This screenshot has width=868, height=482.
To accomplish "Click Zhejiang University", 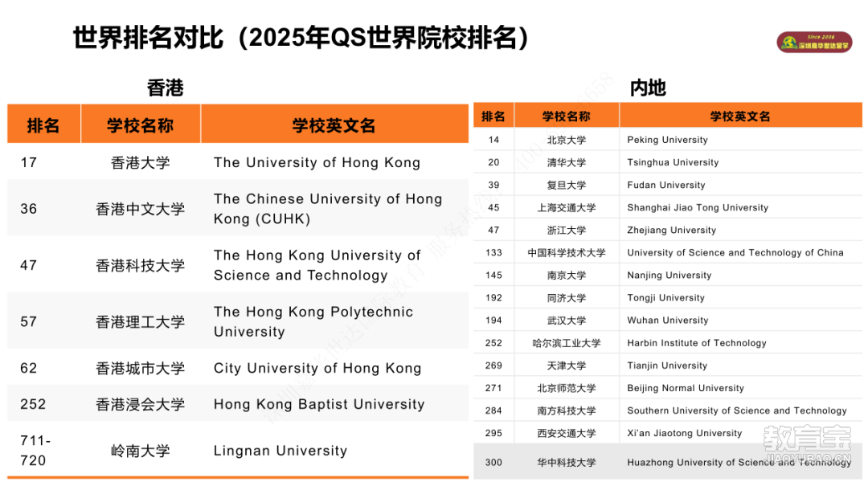I will click(672, 231).
